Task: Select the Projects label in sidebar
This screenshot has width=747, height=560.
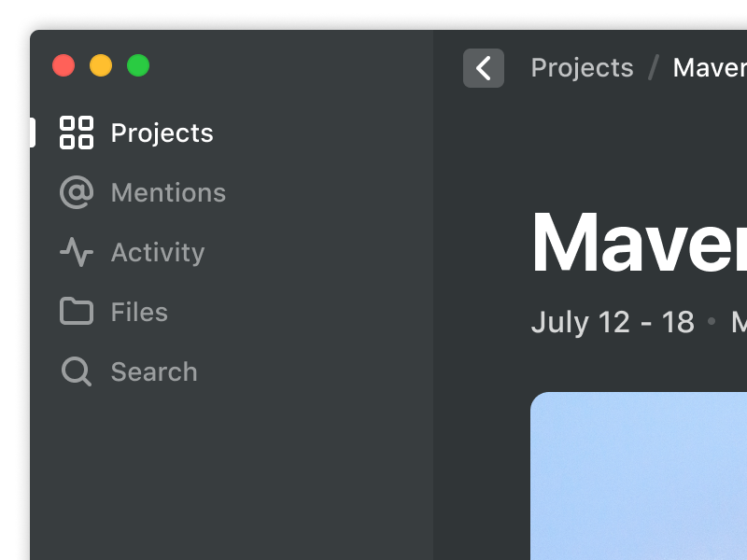Action: pos(162,133)
